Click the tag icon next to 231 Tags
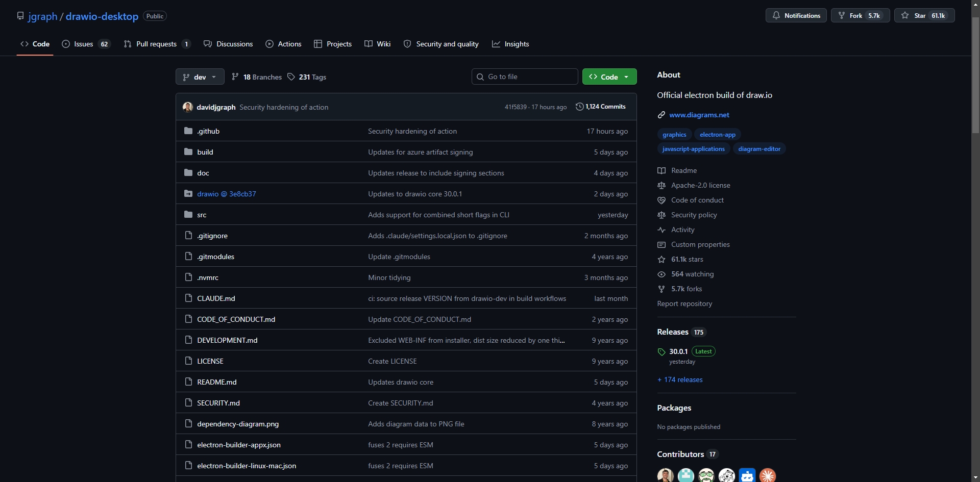The width and height of the screenshot is (980, 482). (291, 77)
